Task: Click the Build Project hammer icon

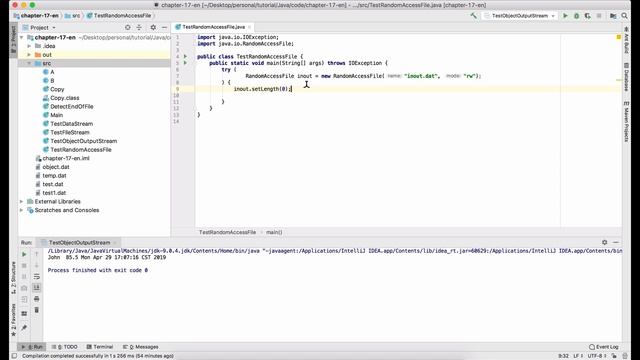Action: click(x=473, y=16)
